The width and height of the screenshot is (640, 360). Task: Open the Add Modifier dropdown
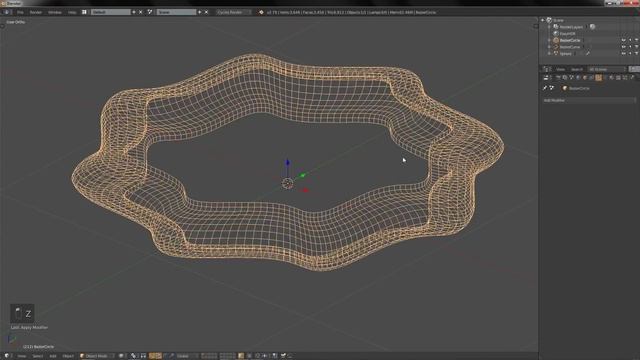point(589,100)
